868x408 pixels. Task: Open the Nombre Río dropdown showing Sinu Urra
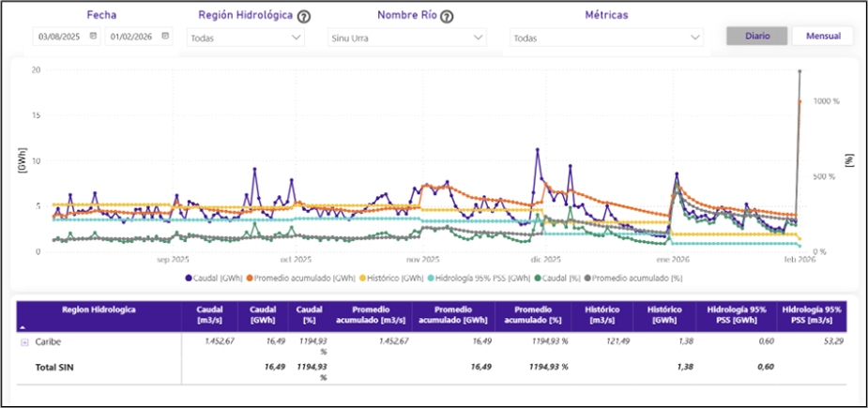pos(406,38)
